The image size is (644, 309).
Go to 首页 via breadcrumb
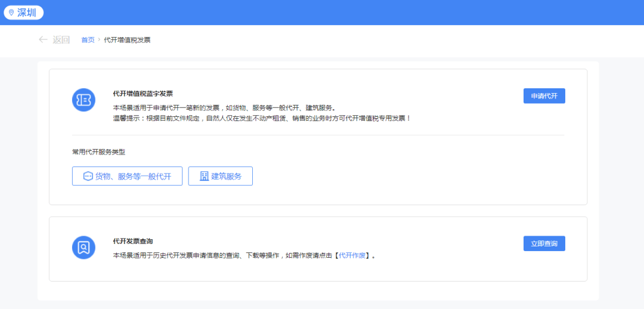[88, 40]
